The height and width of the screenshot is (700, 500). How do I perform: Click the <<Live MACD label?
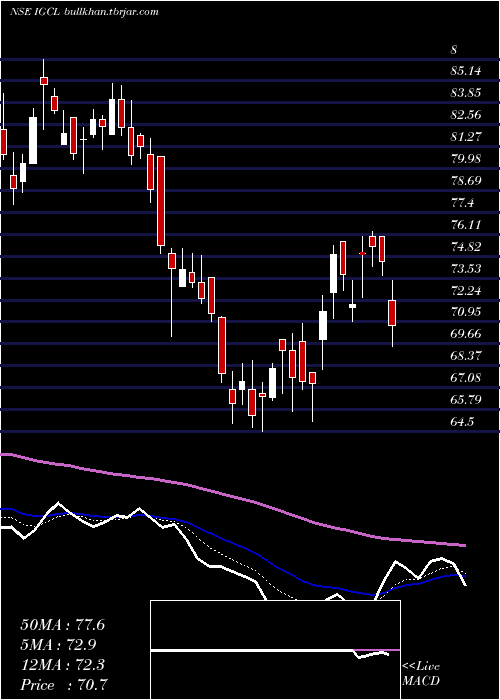421,674
